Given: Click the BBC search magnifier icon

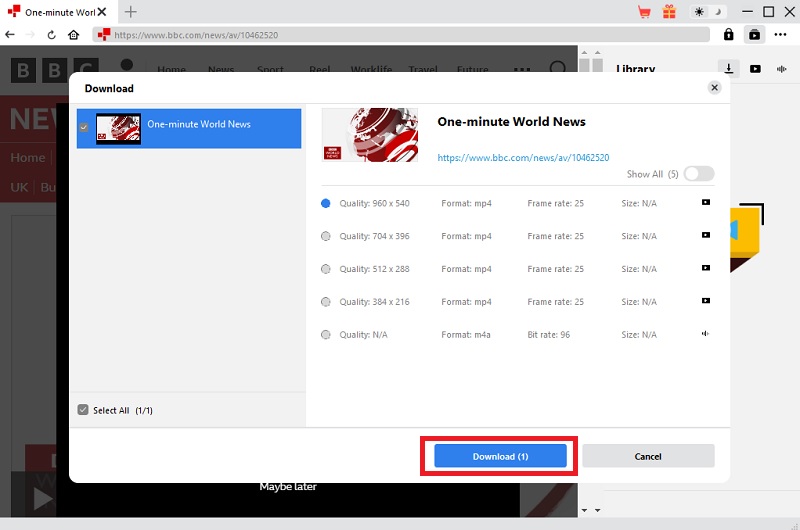Looking at the screenshot, I should pos(558,68).
